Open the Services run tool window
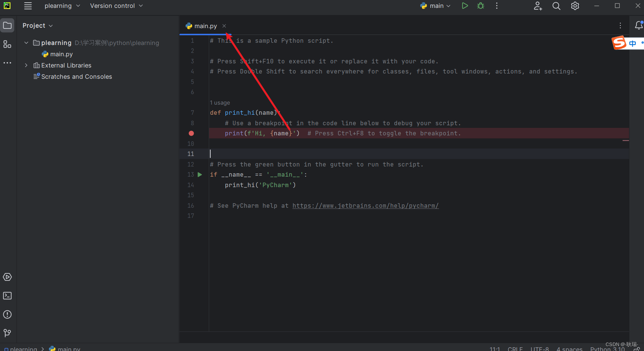 click(7, 277)
